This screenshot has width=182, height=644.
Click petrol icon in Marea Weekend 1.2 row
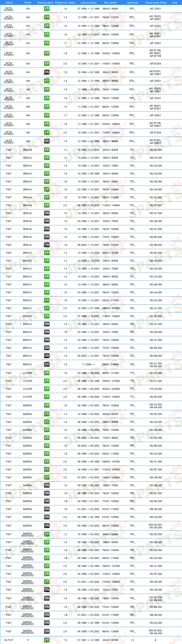point(47,534)
